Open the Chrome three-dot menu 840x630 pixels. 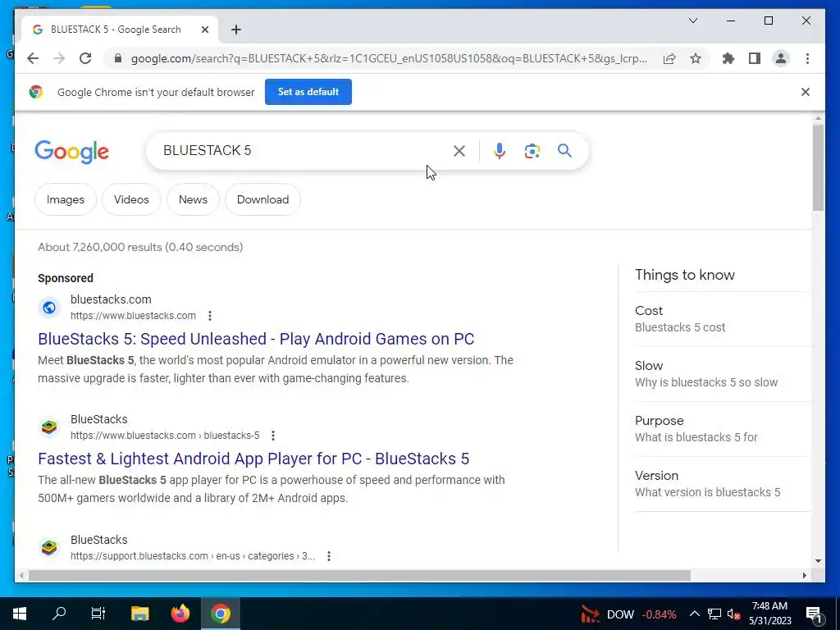coord(807,58)
